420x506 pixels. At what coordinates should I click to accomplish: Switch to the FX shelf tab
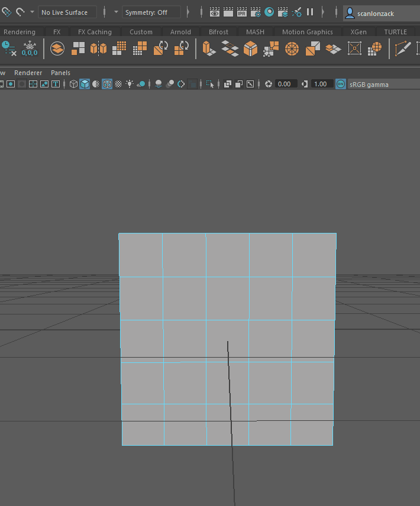pyautogui.click(x=57, y=32)
